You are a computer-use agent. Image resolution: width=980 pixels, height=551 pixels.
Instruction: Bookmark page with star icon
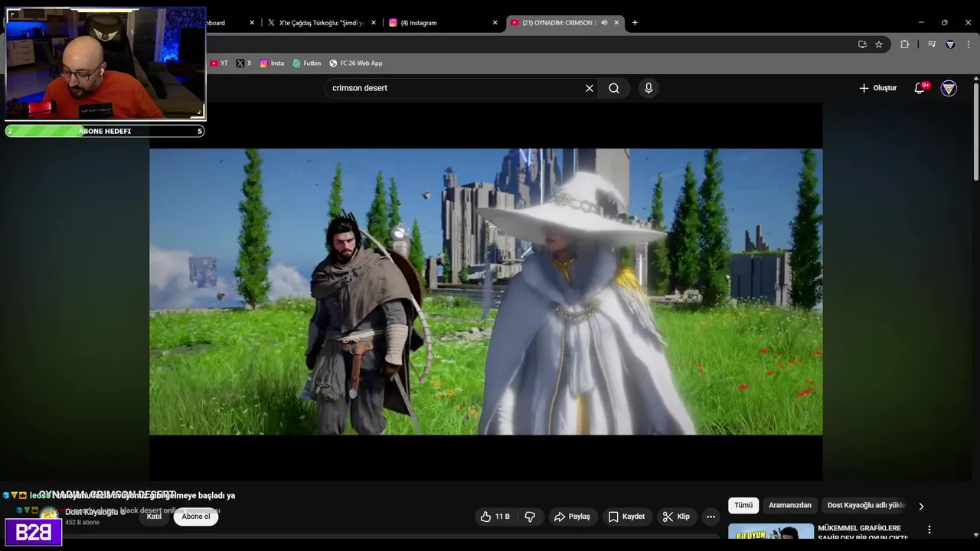click(879, 44)
